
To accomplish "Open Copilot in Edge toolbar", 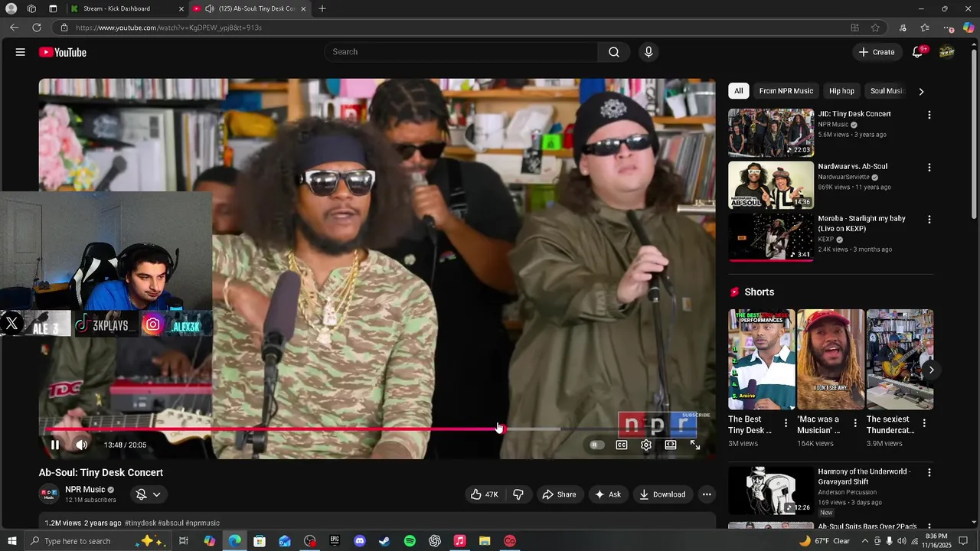I will [969, 28].
